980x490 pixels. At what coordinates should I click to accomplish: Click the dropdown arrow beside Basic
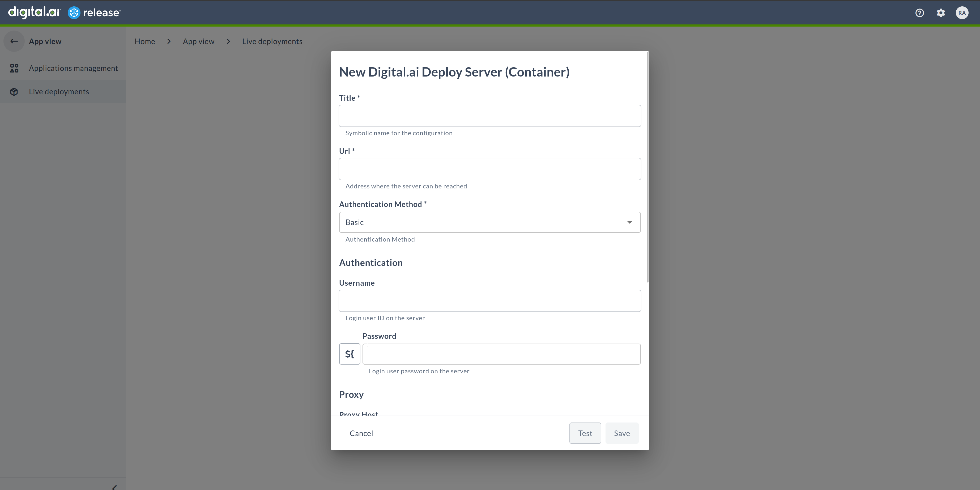click(x=630, y=222)
